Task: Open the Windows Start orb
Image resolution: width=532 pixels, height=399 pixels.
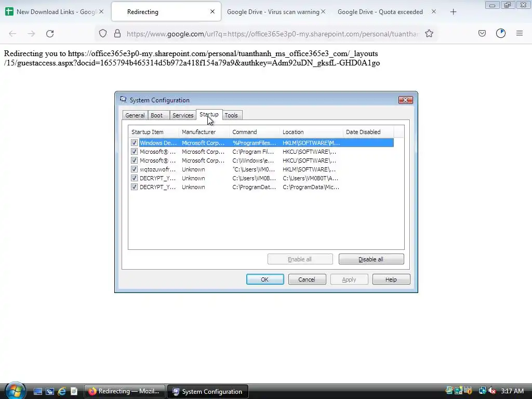Action: coord(14,391)
